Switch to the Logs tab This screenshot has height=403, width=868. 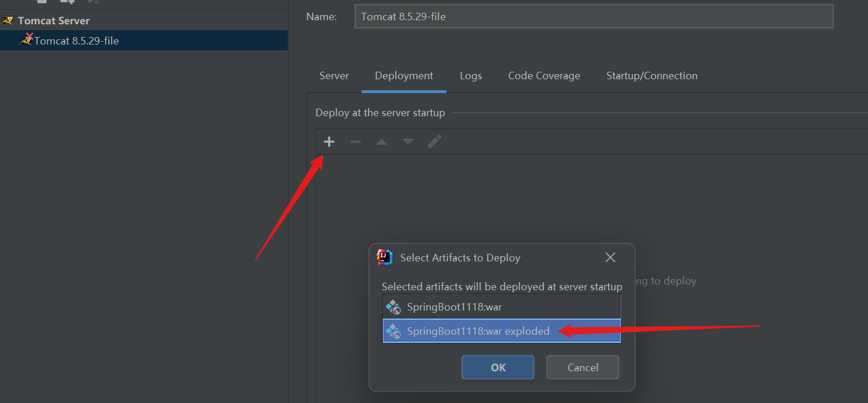point(471,76)
